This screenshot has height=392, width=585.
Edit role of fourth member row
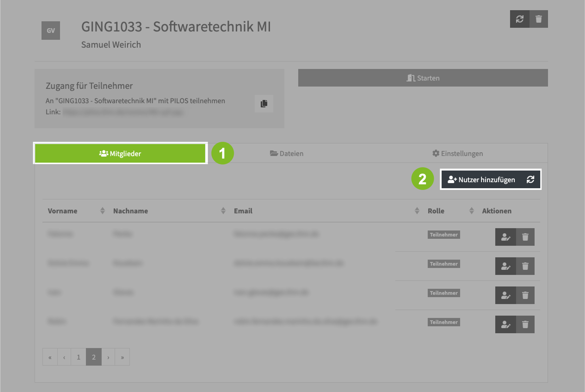point(506,324)
